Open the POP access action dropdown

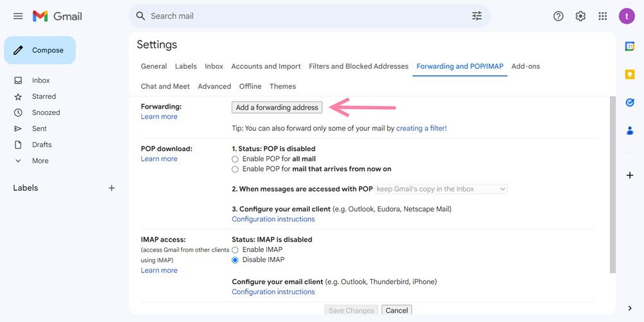pyautogui.click(x=441, y=189)
